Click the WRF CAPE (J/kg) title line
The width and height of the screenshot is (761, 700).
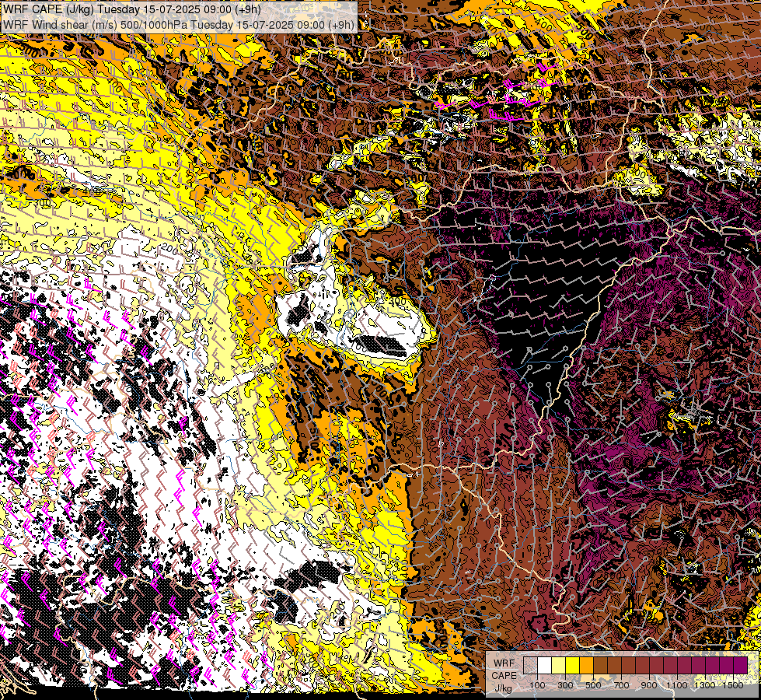click(x=132, y=9)
